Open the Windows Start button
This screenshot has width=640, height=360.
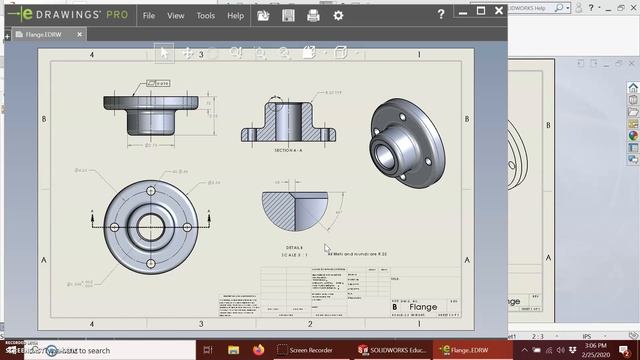[12, 350]
